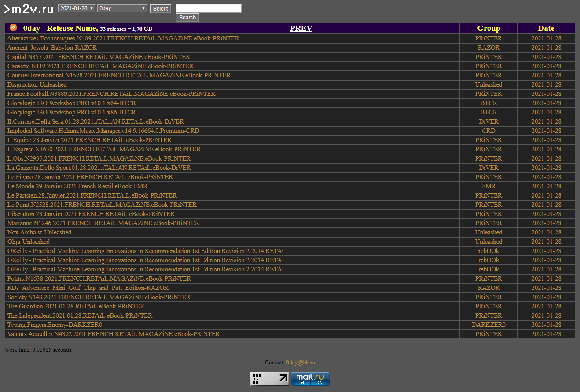Click the CRD group link
580x392 pixels.
pos(488,131)
